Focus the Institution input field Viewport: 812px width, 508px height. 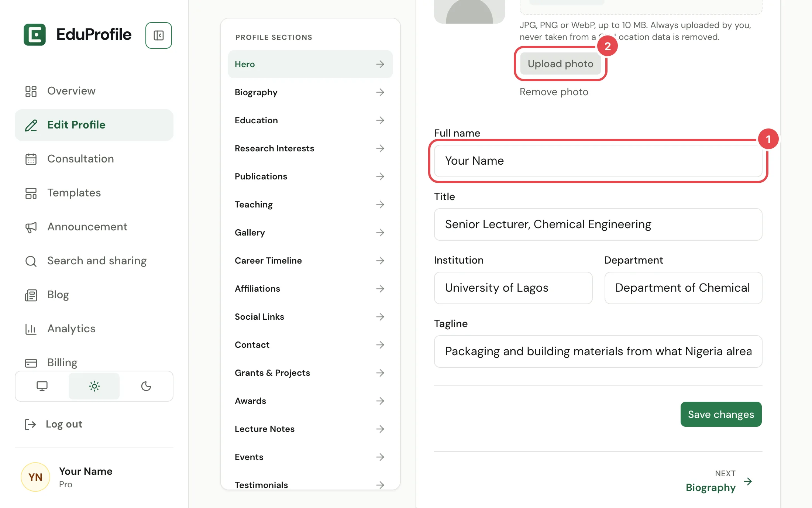(x=513, y=288)
